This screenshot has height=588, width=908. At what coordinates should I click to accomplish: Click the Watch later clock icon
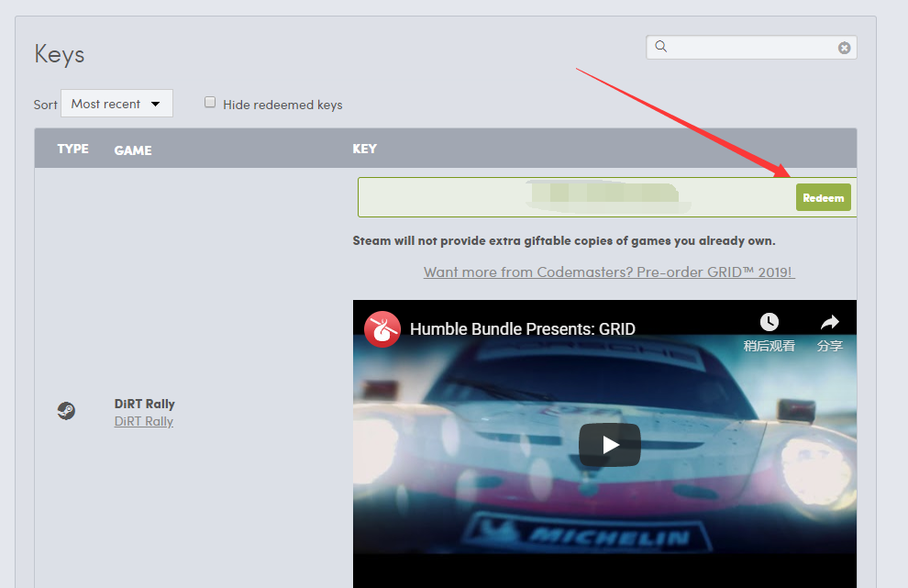769,322
